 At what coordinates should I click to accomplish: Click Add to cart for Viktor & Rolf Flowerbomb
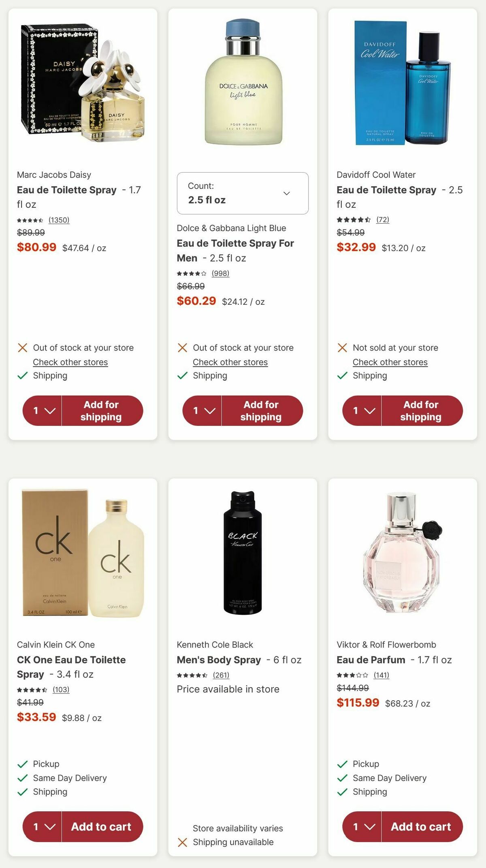(x=422, y=827)
